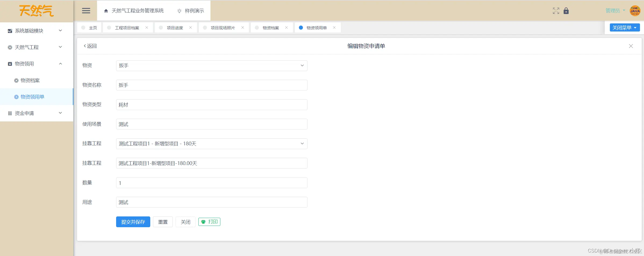644x256 pixels.
Task: Switch to the 主页 tab
Action: pos(93,27)
